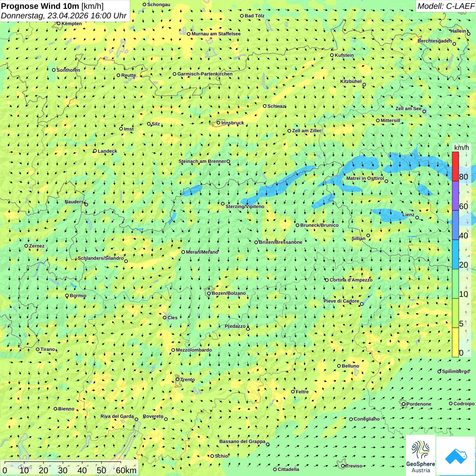This screenshot has width=476, height=476.
Task: Click the Feltre city marker
Action: [x=293, y=392]
